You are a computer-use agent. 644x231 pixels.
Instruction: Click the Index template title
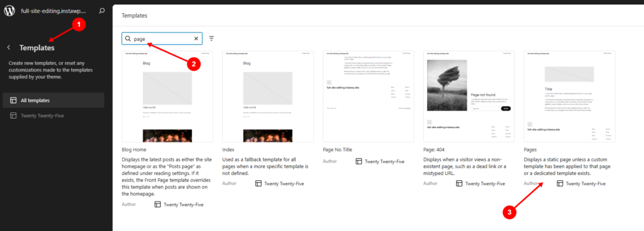228,150
